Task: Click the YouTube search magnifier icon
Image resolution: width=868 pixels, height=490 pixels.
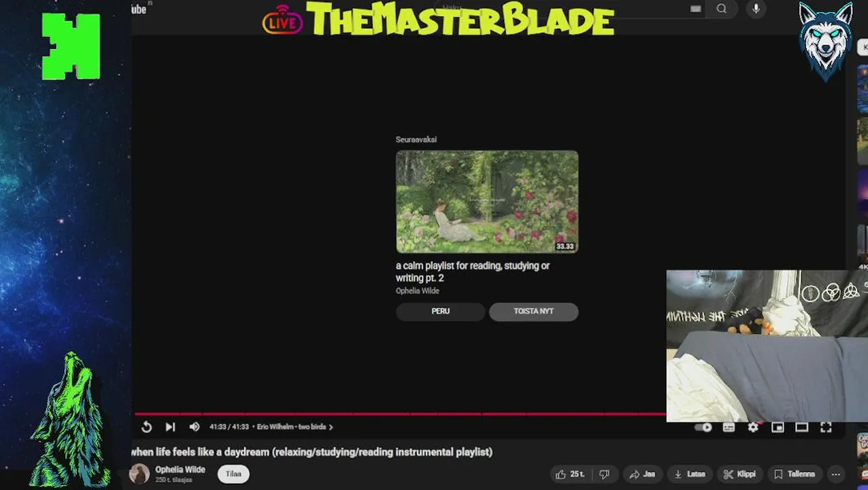Action: click(x=722, y=9)
